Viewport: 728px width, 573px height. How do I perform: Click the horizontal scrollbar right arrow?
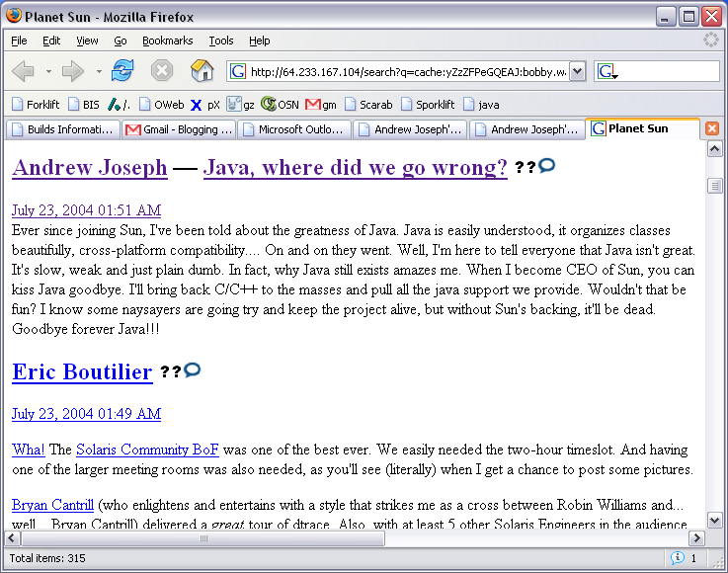696,538
